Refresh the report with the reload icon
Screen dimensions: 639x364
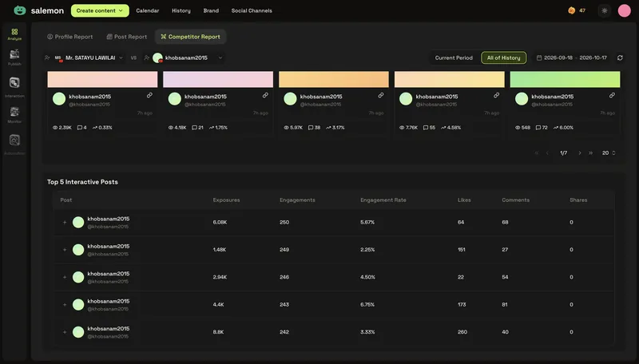pos(620,57)
